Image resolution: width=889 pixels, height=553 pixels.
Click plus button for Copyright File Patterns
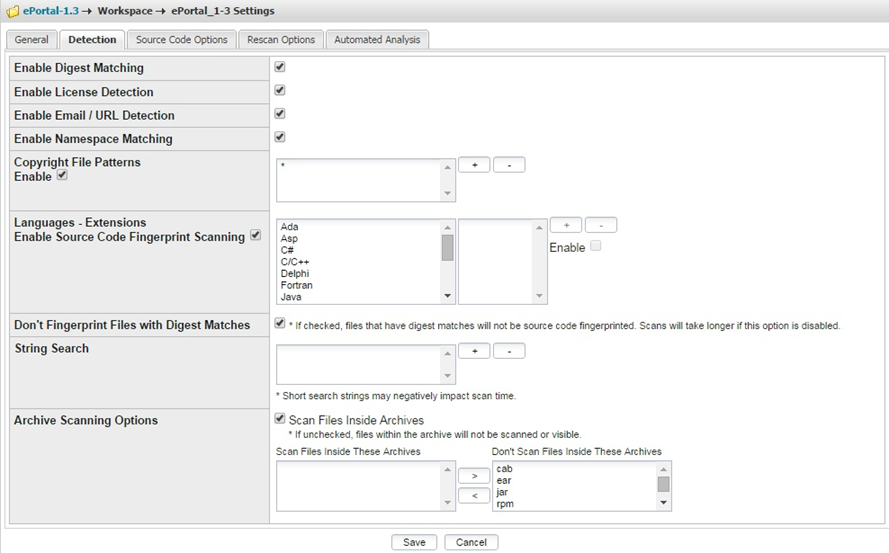pyautogui.click(x=474, y=165)
